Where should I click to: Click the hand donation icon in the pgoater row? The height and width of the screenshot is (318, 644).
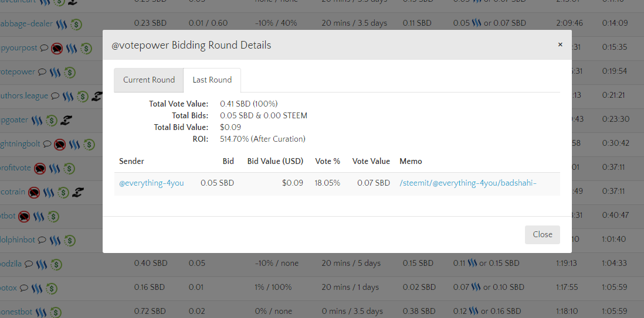click(x=66, y=120)
